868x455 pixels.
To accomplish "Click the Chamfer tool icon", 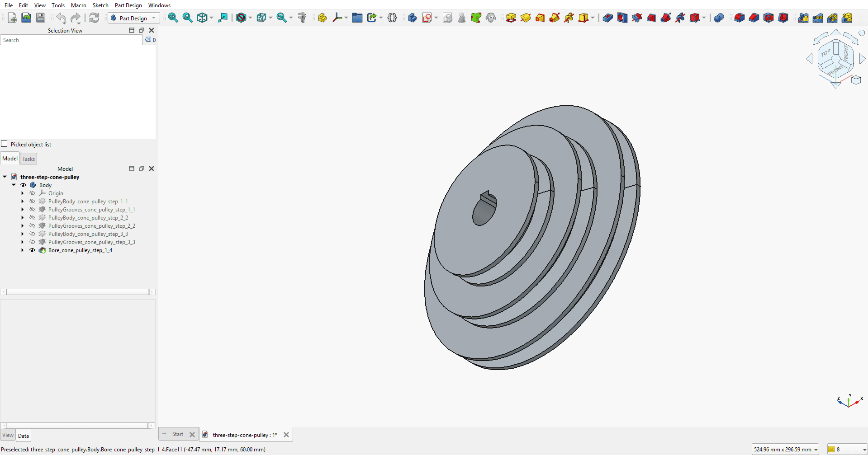I will 754,18.
